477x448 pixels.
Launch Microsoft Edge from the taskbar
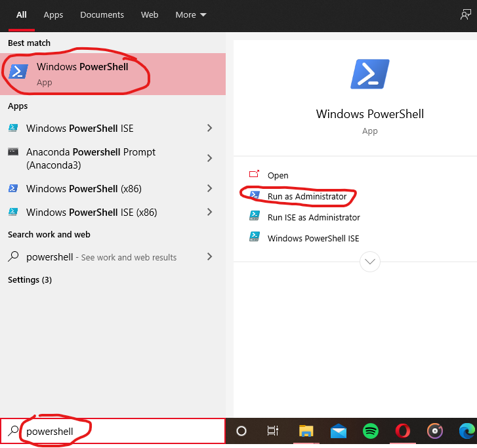(x=467, y=431)
